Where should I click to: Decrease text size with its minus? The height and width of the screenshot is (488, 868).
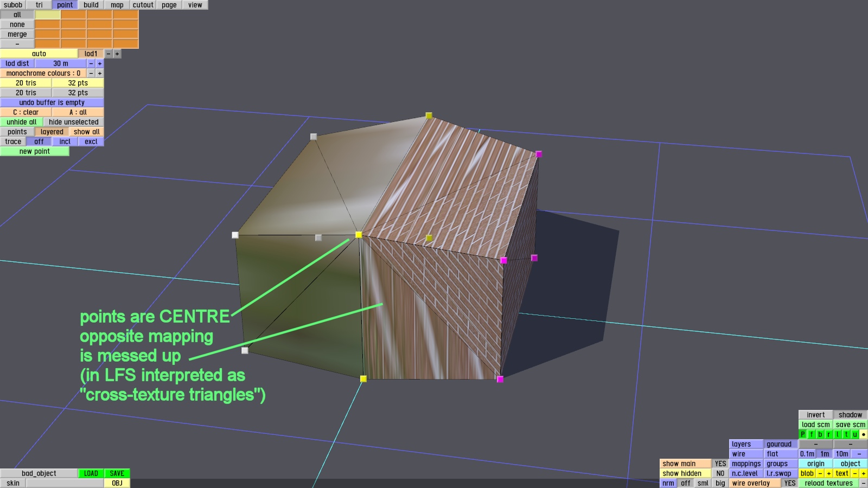[x=855, y=473]
